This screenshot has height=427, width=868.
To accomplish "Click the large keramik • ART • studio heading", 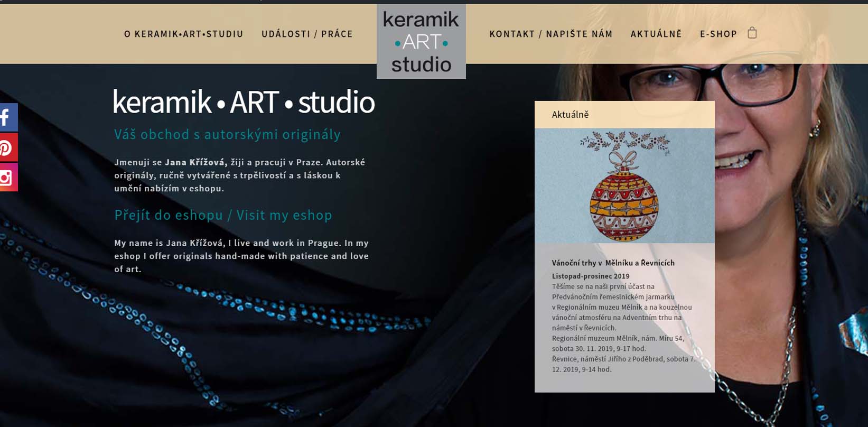I will [244, 102].
